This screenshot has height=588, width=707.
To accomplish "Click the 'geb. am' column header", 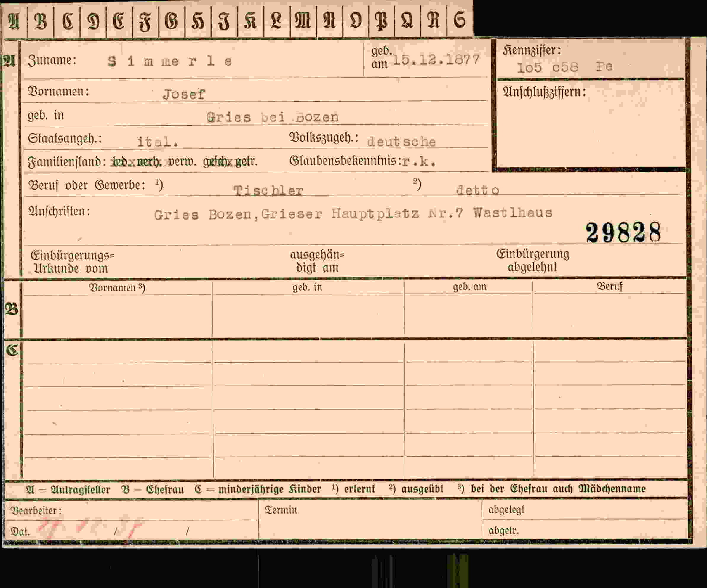I will click(x=470, y=287).
